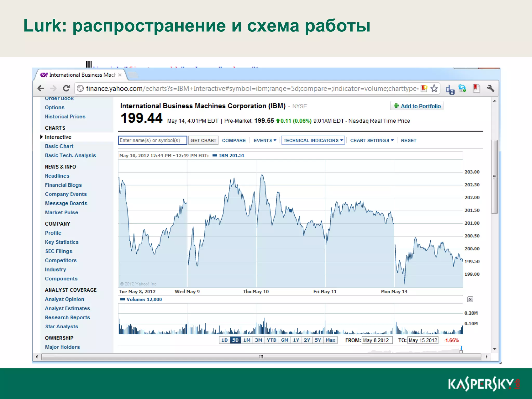The width and height of the screenshot is (532, 399).
Task: Click the vertical scrollbar down arrow
Action: (x=495, y=349)
